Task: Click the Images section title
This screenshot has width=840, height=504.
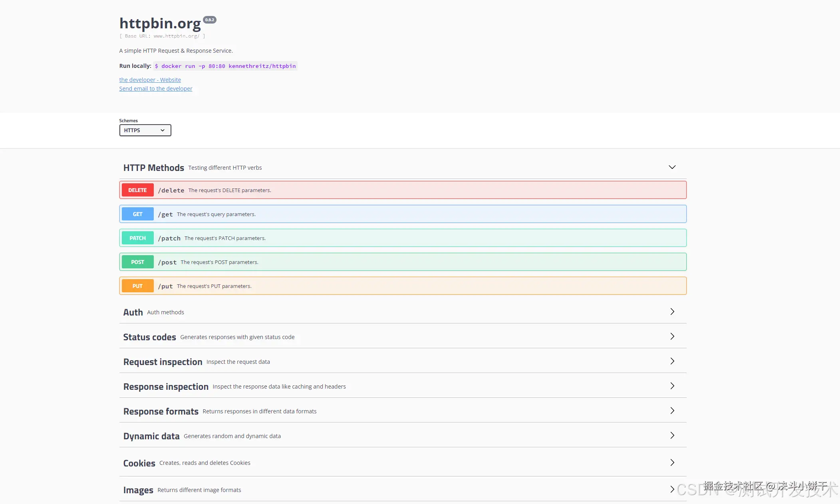Action: 138,490
